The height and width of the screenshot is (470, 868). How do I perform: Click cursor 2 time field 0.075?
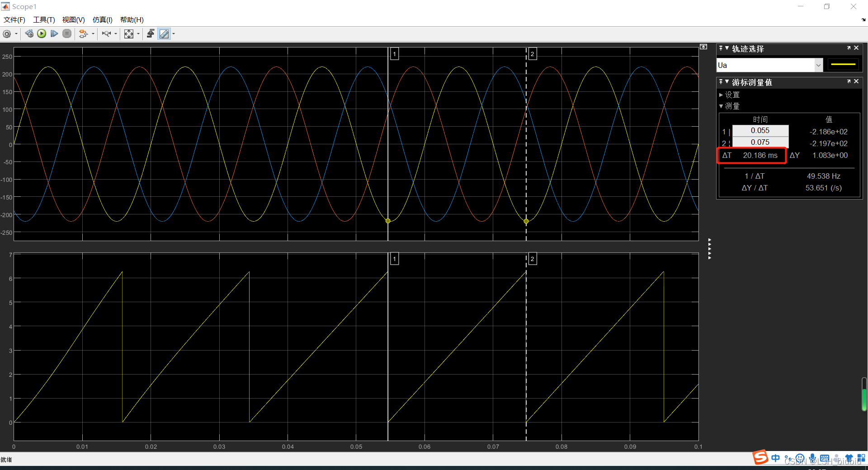click(760, 142)
